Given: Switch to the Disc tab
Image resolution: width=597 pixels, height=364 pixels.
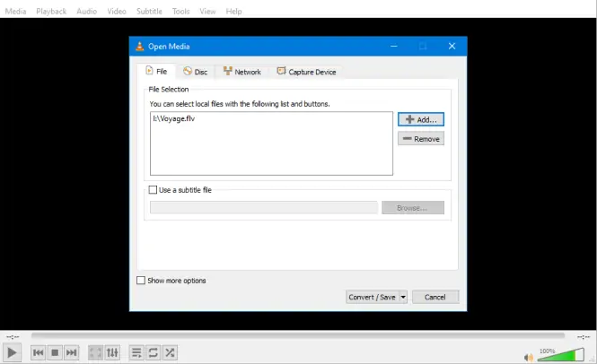Looking at the screenshot, I should 196,72.
